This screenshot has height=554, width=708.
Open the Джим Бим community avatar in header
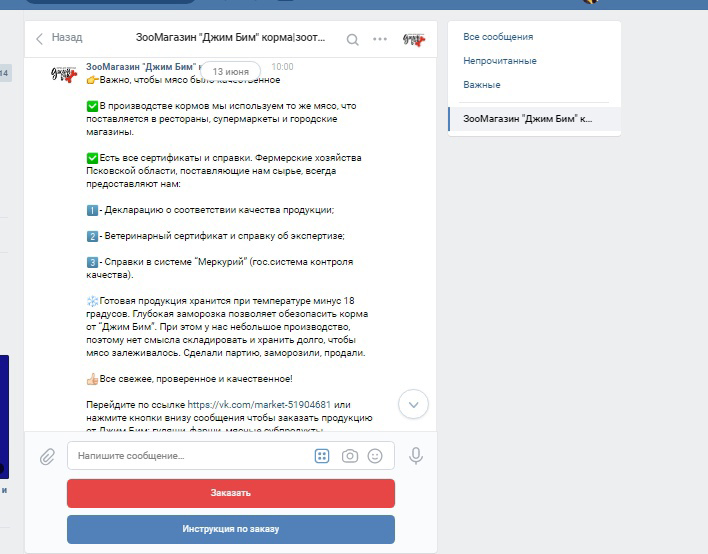(414, 40)
